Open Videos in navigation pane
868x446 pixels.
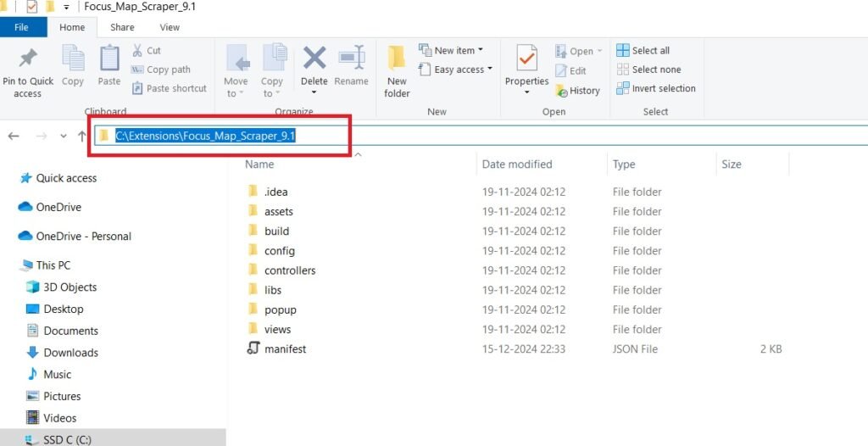(x=52, y=418)
